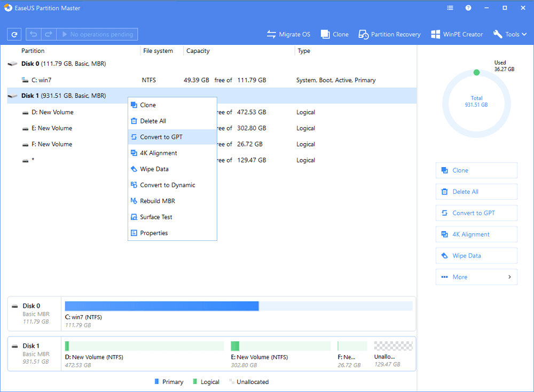Click eraser icon beside Wipe Data menu item

[x=134, y=169]
